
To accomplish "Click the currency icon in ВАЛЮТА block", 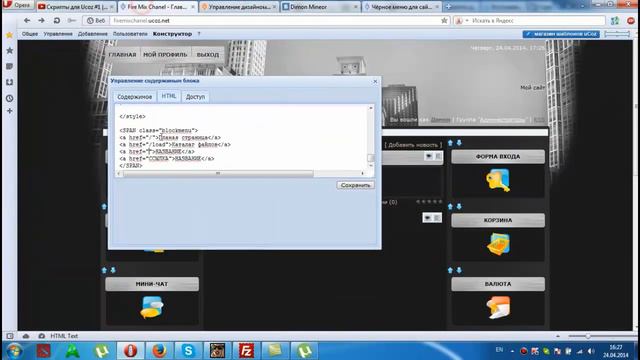I will pos(498,307).
